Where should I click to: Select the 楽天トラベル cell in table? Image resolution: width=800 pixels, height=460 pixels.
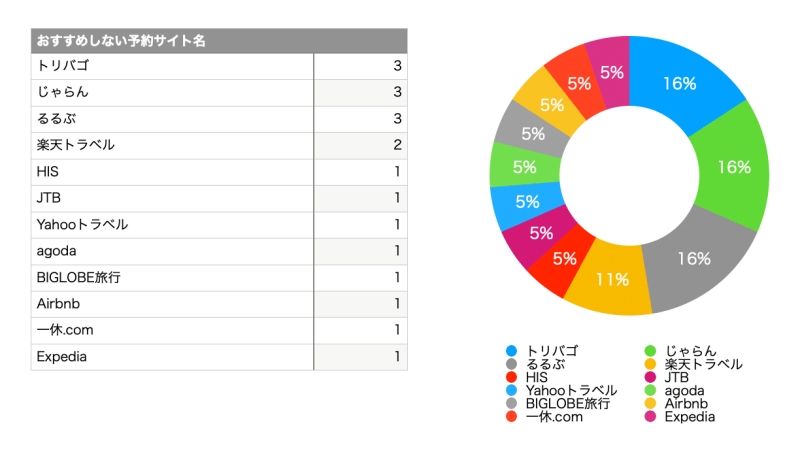tap(172, 145)
